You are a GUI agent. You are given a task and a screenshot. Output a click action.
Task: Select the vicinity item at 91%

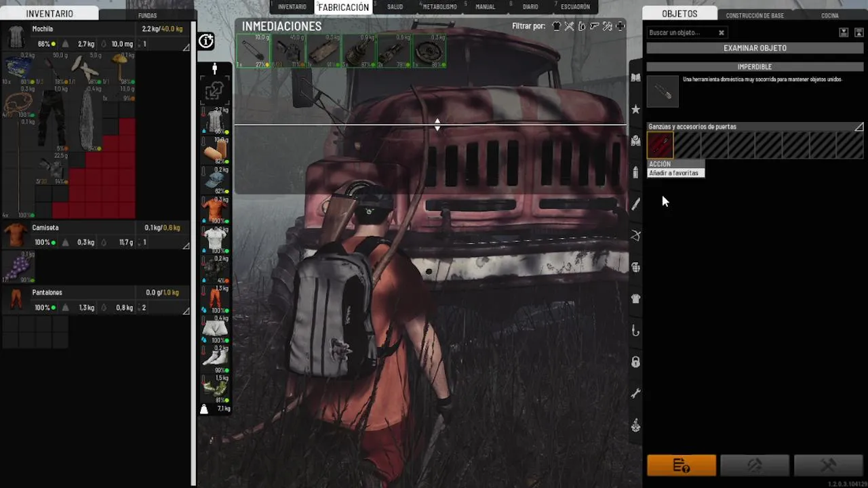pyautogui.click(x=323, y=52)
